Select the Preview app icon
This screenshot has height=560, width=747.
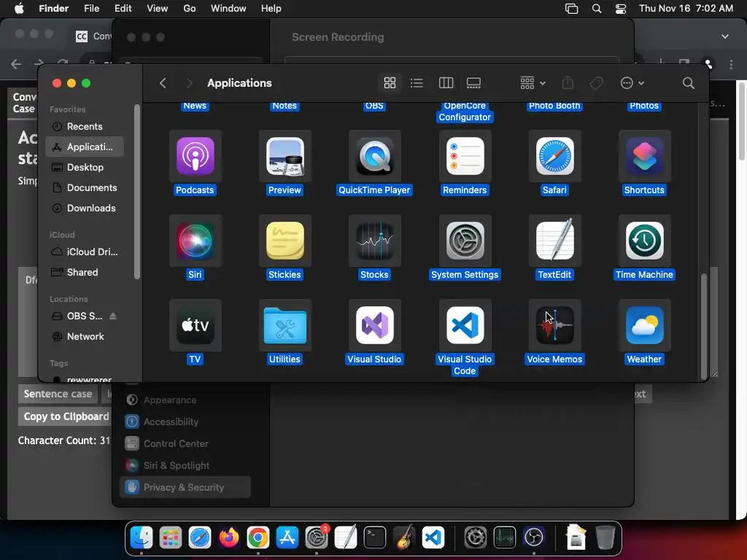coord(285,156)
